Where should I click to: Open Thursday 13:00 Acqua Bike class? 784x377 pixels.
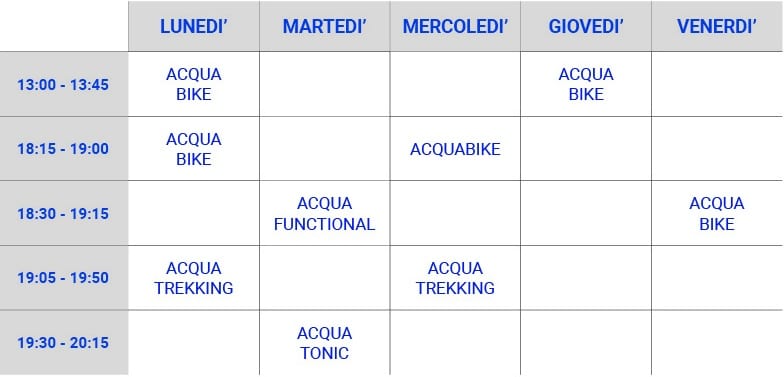pos(586,84)
